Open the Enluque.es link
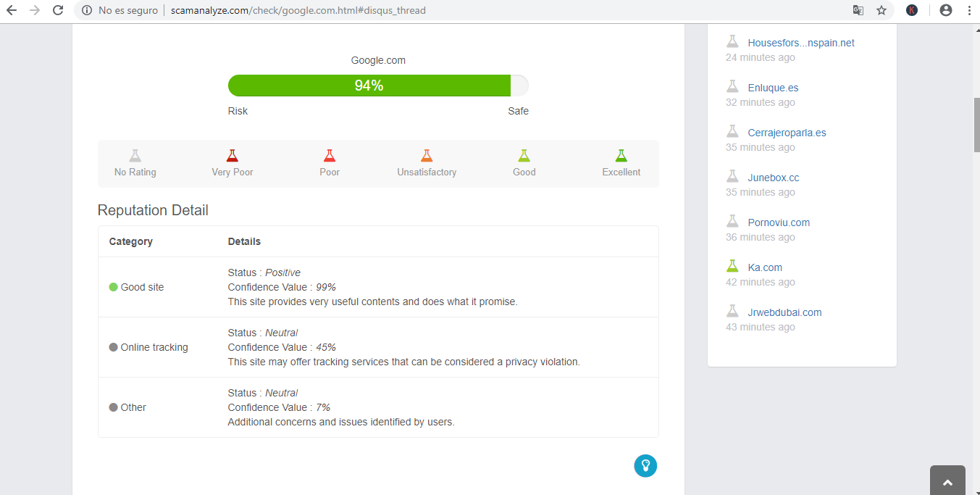Viewport: 980px width, 495px height. [x=773, y=88]
